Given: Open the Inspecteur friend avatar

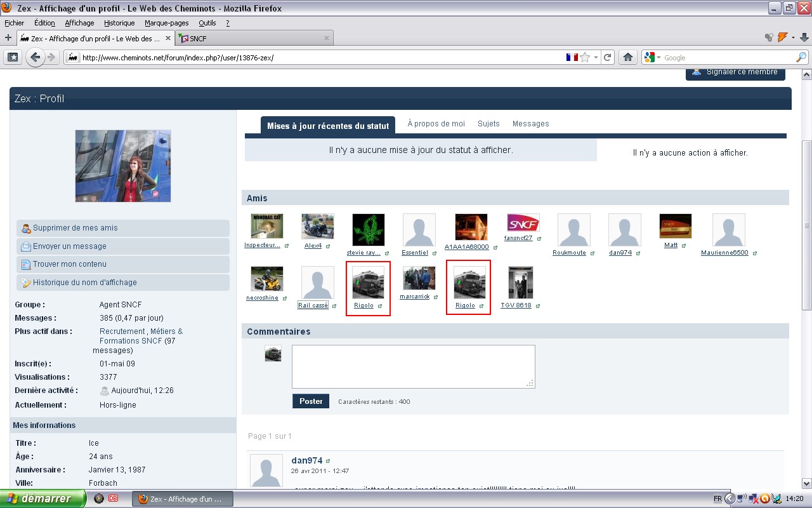Looking at the screenshot, I should (x=266, y=226).
